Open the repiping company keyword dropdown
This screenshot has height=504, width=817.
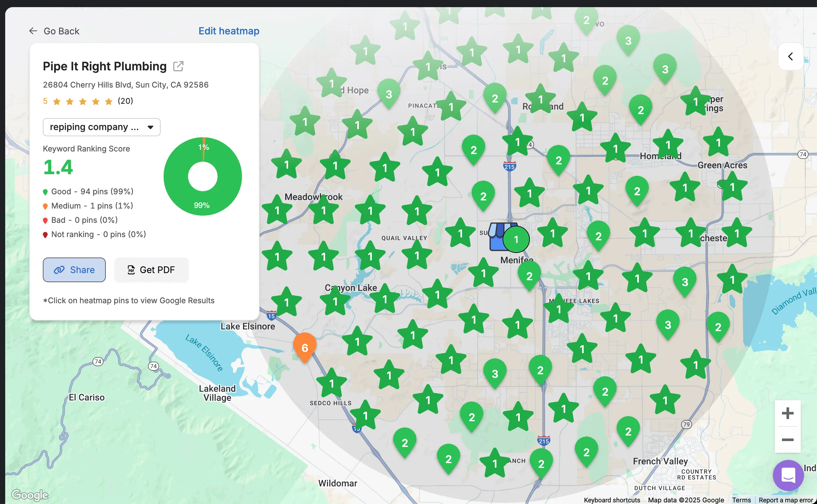[101, 127]
